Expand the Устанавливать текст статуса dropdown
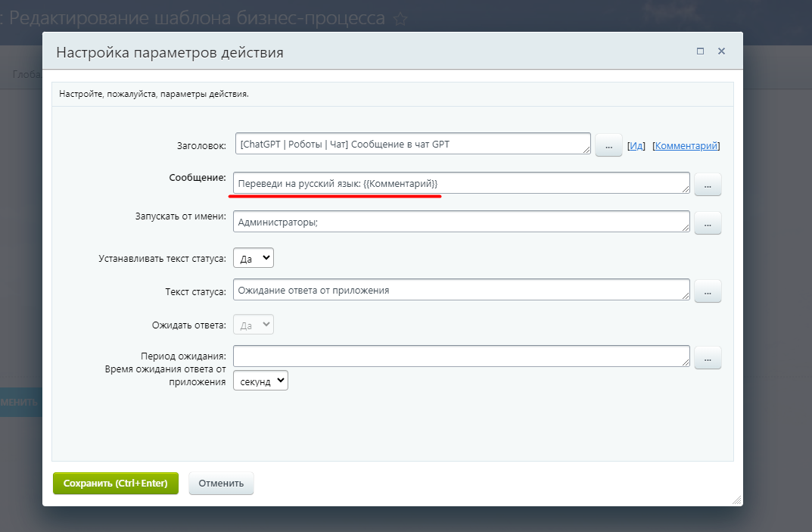 coord(254,258)
